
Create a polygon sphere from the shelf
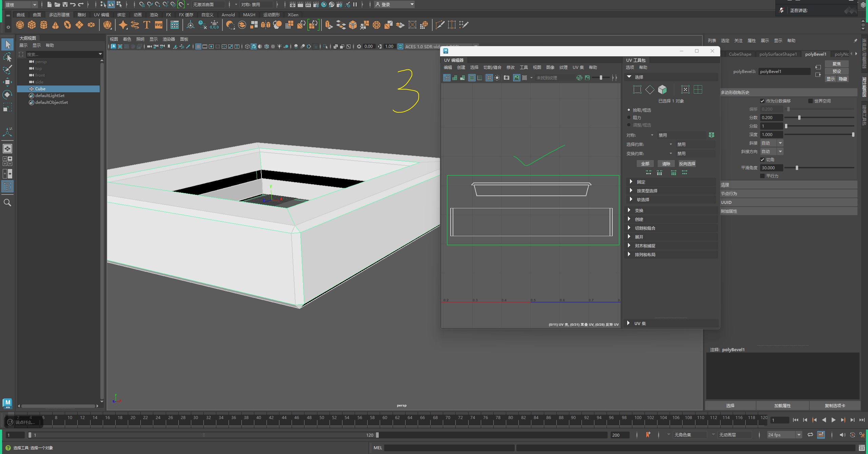[20, 25]
